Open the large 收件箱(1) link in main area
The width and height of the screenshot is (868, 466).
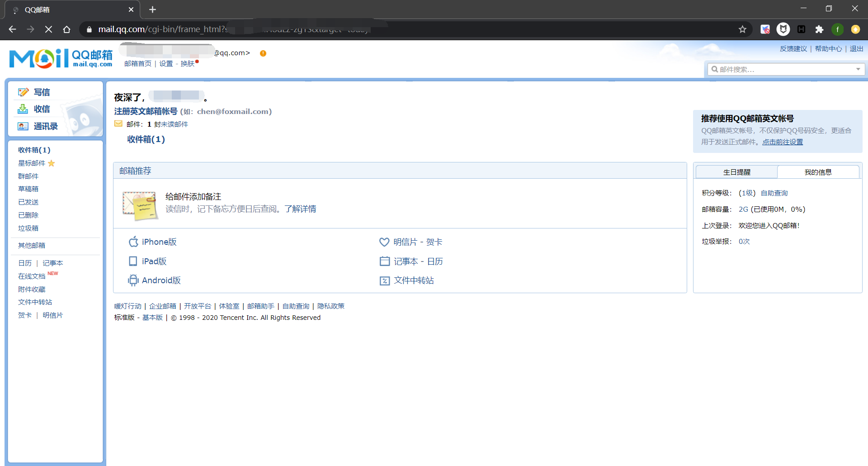146,139
